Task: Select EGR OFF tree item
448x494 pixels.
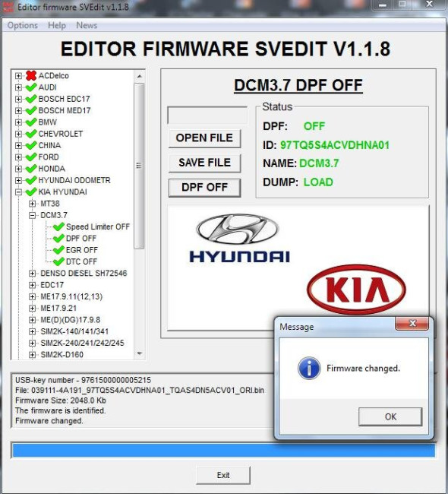Action: (81, 250)
